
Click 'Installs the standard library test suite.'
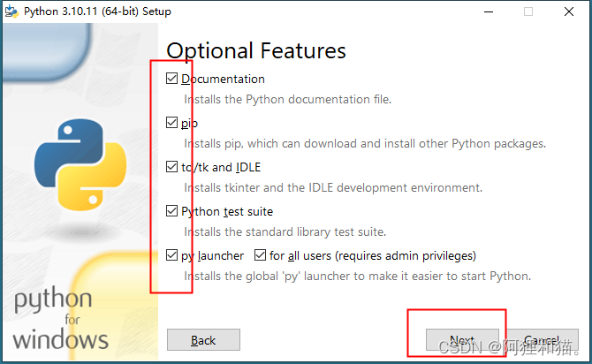(x=285, y=231)
